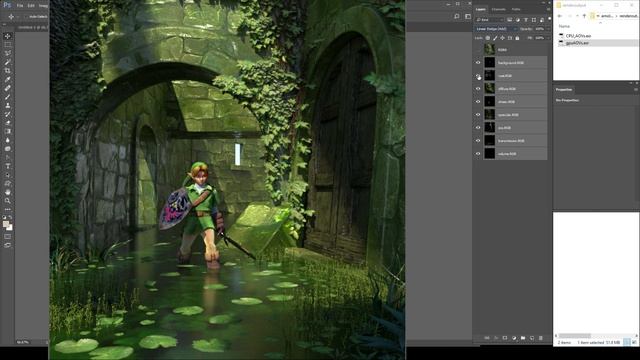Select the Hand tool

(x=7, y=192)
